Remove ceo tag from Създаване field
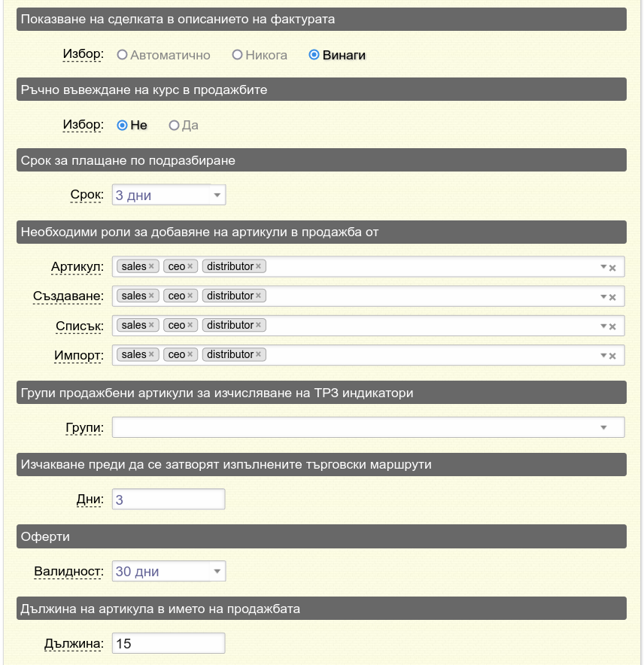 tap(190, 296)
